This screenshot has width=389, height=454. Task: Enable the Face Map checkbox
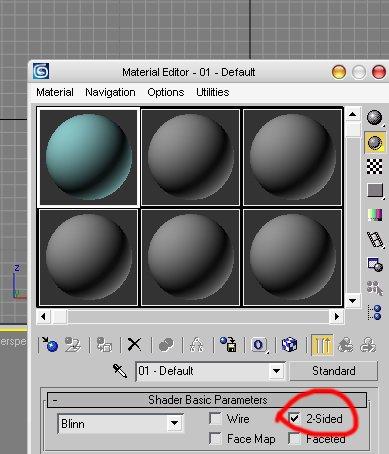(x=215, y=438)
